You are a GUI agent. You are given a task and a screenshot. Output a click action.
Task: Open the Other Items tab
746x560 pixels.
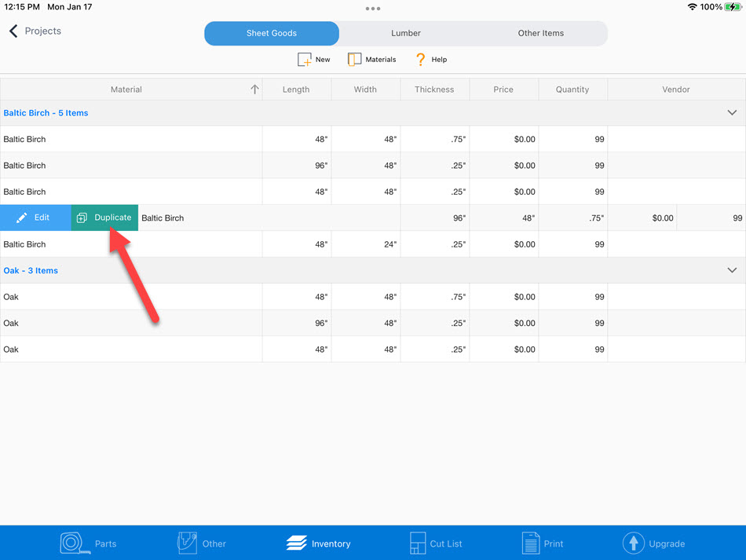click(540, 33)
